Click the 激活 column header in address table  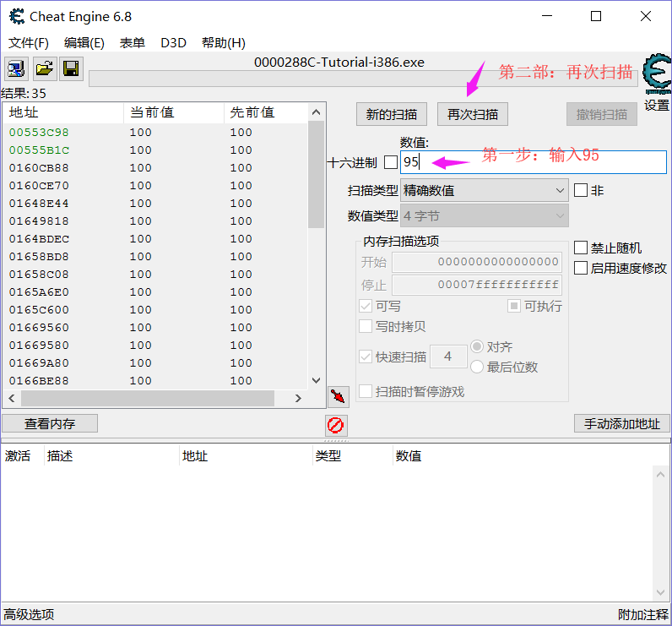pyautogui.click(x=22, y=456)
